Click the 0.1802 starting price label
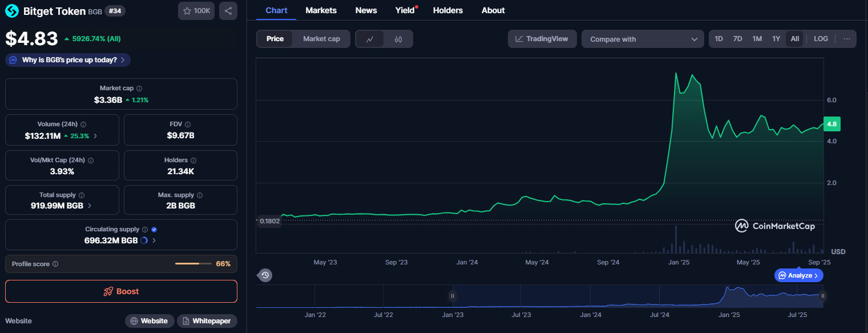Viewport: 868px width, 333px height. [269, 221]
